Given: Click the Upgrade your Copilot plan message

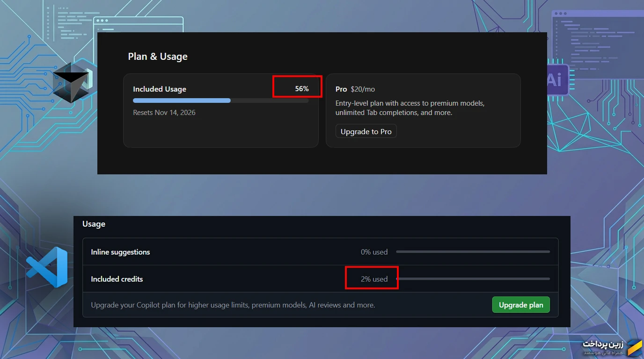Looking at the screenshot, I should point(233,305).
